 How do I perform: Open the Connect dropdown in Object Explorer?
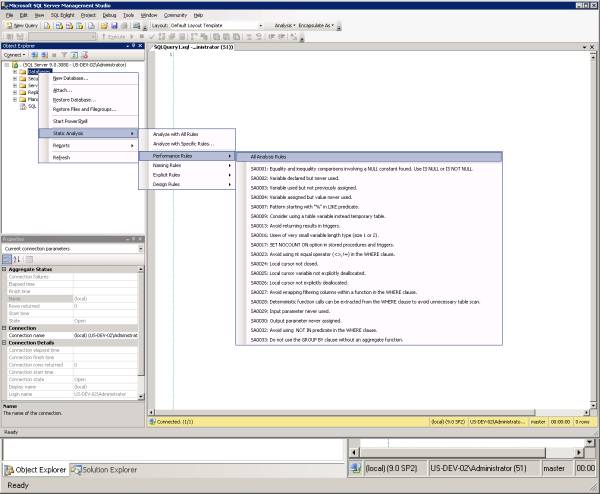(x=15, y=55)
